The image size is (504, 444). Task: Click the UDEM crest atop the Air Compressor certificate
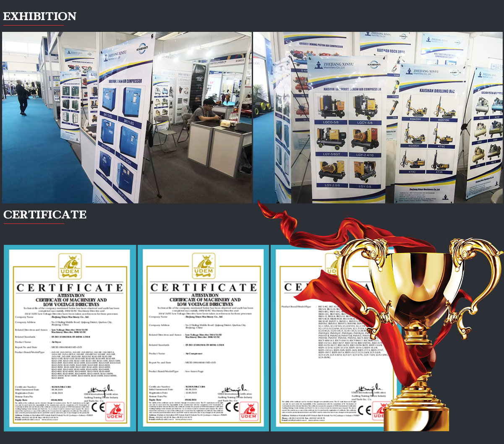(204, 266)
